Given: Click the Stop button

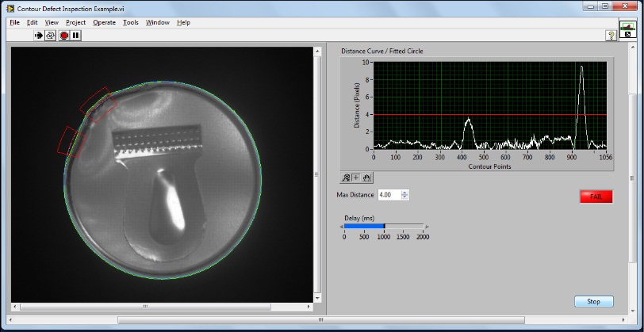Looking at the screenshot, I should tap(593, 301).
